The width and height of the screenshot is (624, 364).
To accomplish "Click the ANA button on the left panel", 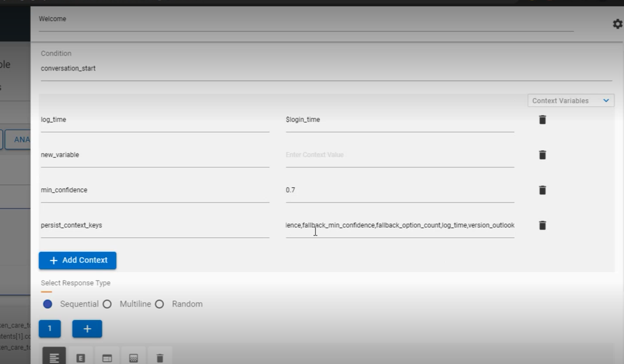I will click(x=19, y=139).
